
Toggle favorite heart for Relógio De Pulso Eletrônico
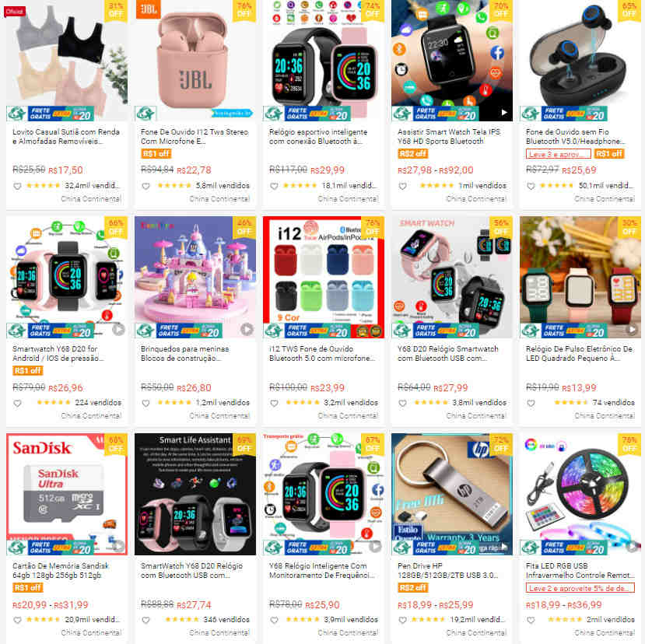coord(531,404)
